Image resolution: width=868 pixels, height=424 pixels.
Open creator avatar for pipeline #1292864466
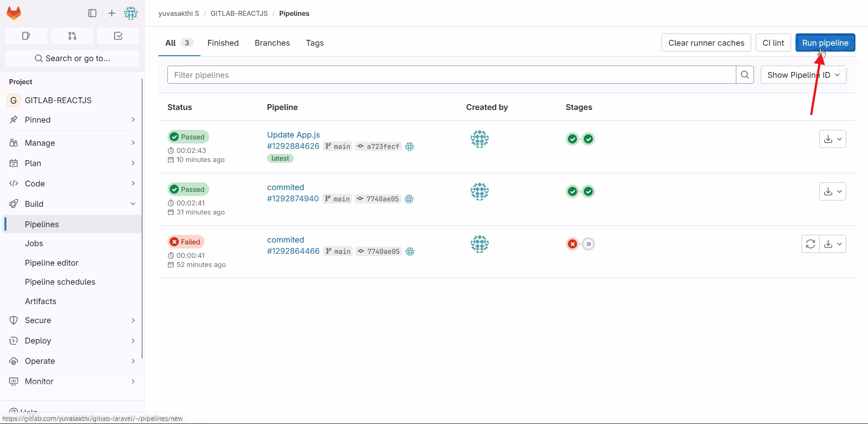[480, 244]
